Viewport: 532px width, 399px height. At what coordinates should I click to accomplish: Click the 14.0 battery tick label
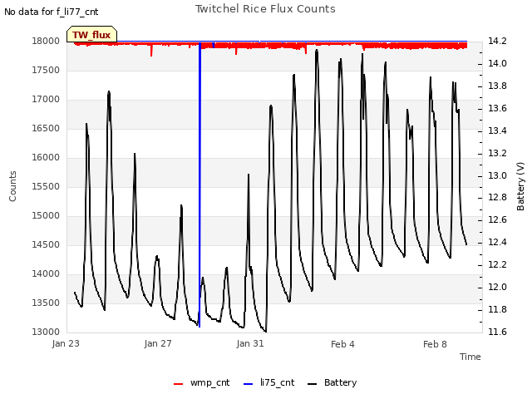[x=497, y=64]
